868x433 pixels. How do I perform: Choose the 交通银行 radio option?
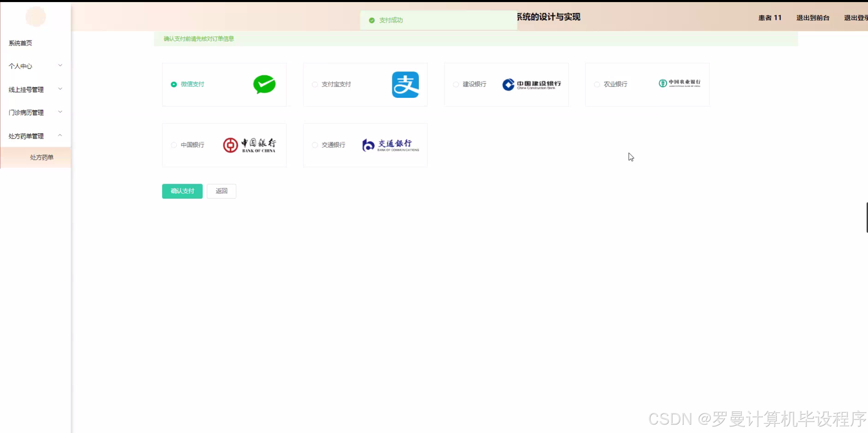(x=315, y=145)
